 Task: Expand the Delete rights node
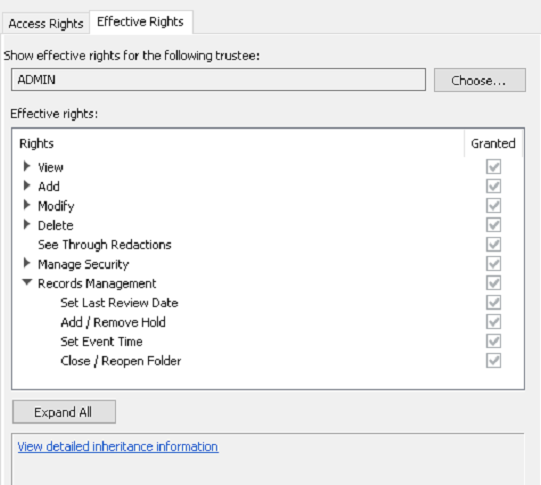tap(27, 225)
